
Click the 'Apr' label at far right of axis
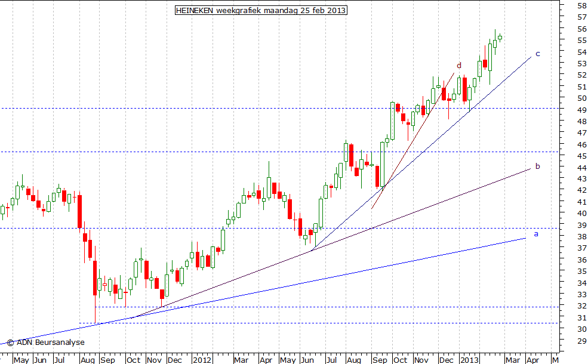532,360
